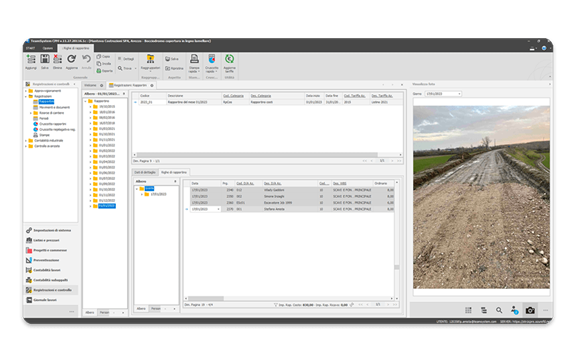The image size is (576, 362).
Task: Expand the Contabilità industriale folder
Action: point(26,140)
